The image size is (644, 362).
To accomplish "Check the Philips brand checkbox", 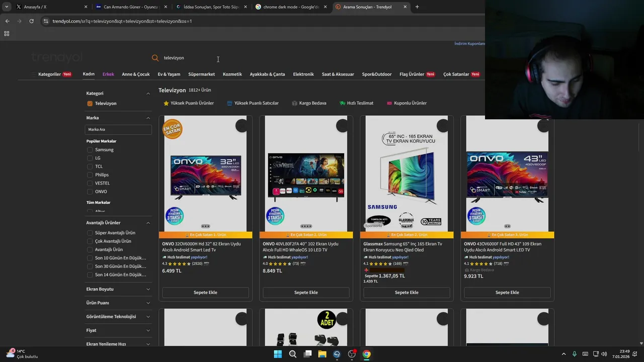I will (90, 175).
